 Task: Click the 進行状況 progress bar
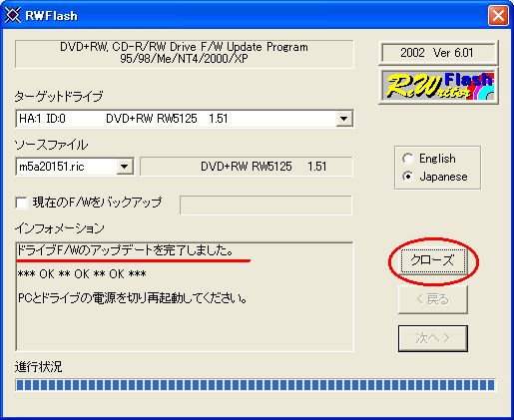click(256, 385)
